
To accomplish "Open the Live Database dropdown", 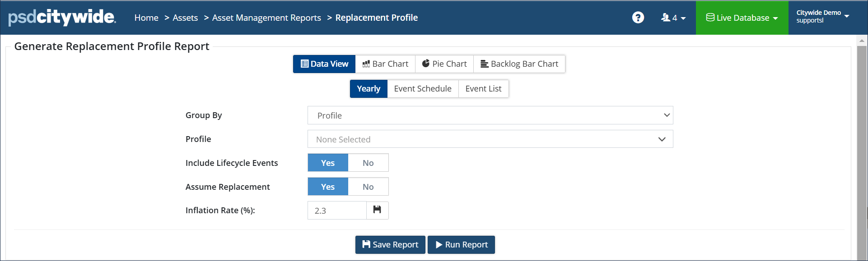I will pyautogui.click(x=742, y=18).
